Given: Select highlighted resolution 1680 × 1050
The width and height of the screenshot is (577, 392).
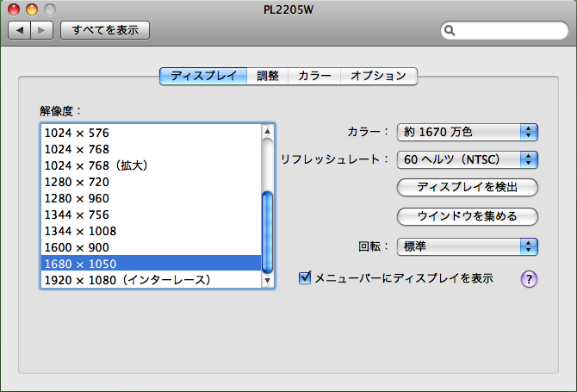Looking at the screenshot, I should pos(151,264).
